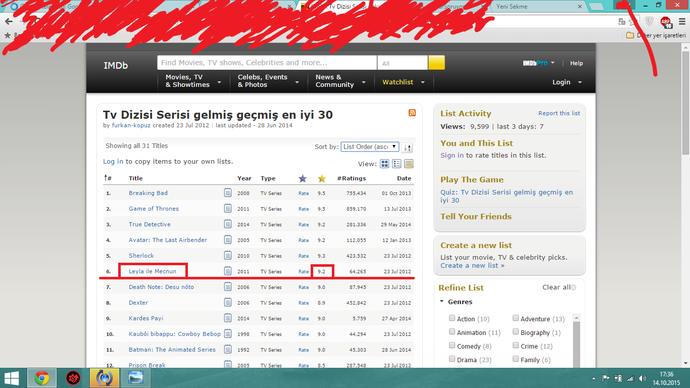Click the Windows Start button
Viewport: 690px width, 388px height.
tap(11, 378)
